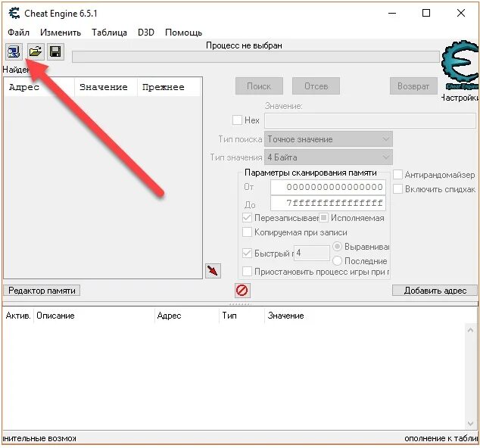The height and width of the screenshot is (448, 480).
Task: Open the Тип поиска dropdown
Action: click(x=328, y=139)
